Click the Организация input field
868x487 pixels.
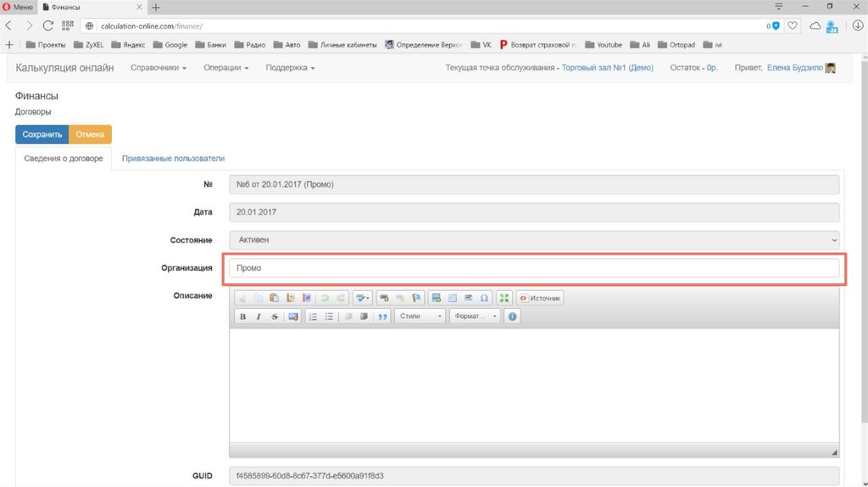tap(534, 268)
